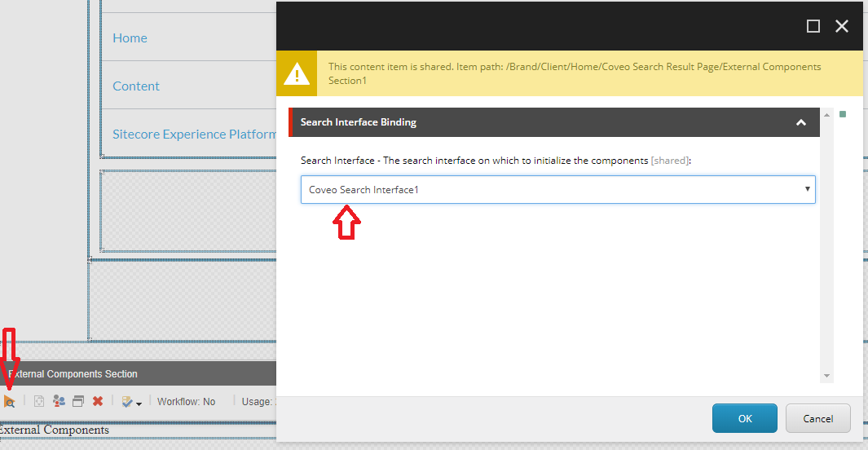Open the Coveo Search Interface1 dropdown
Screen dimensions: 868x450
click(x=558, y=189)
